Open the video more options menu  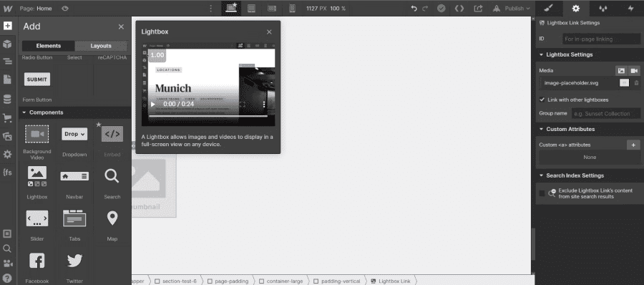coord(264,105)
